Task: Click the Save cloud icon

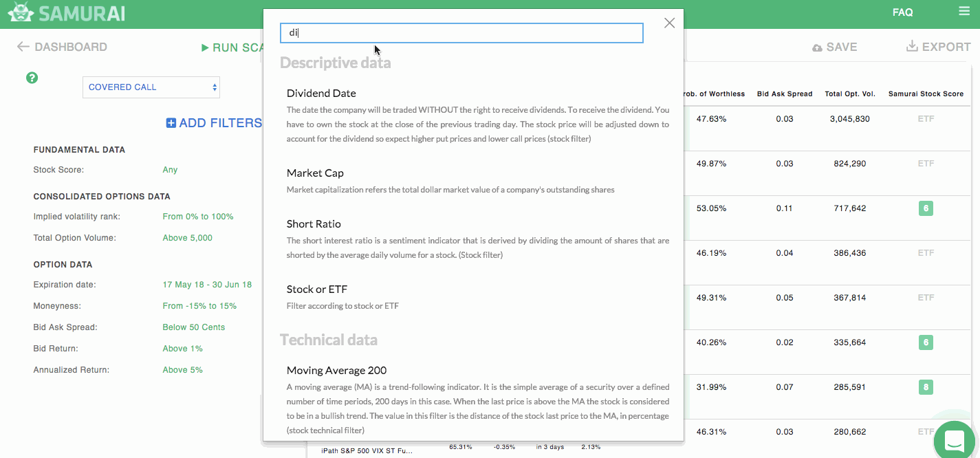Action: (817, 47)
